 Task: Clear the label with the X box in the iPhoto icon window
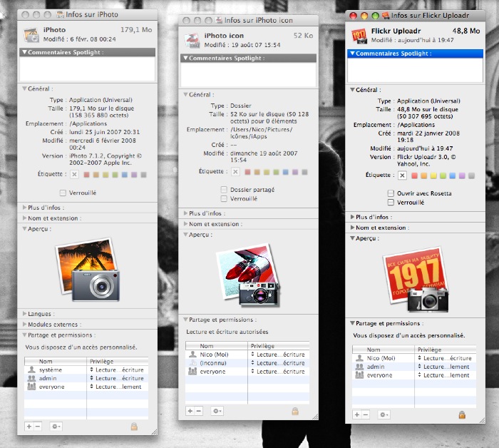click(235, 172)
